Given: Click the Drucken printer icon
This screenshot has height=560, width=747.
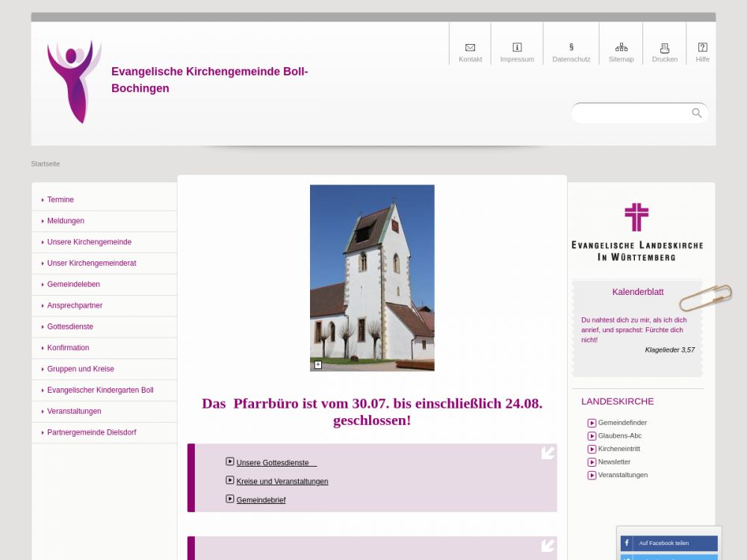Looking at the screenshot, I should pos(664,48).
